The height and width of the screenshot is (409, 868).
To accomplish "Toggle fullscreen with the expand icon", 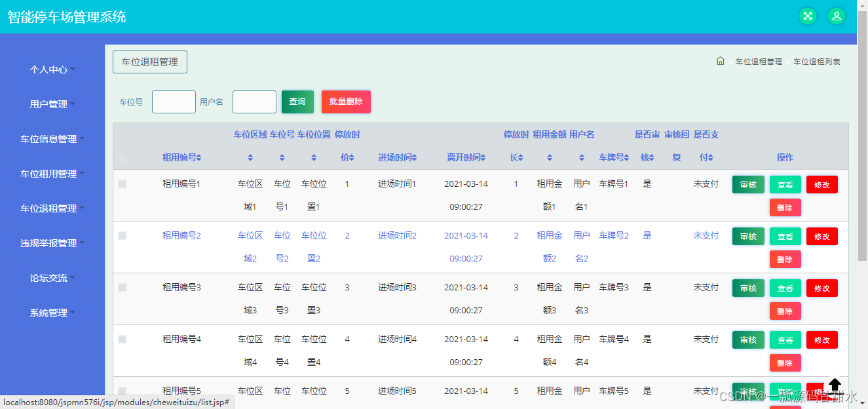I will [808, 16].
